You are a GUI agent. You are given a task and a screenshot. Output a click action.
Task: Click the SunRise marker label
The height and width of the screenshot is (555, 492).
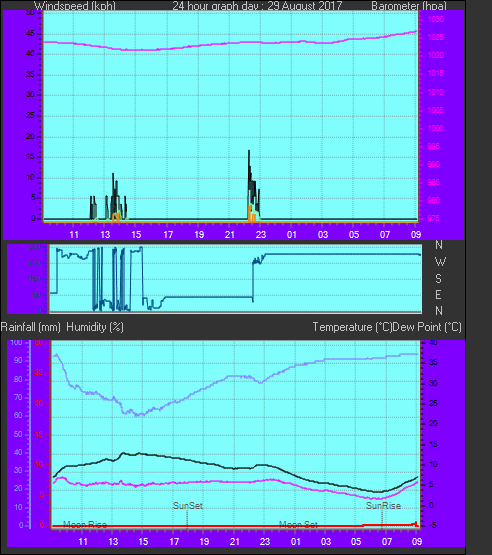click(x=383, y=506)
